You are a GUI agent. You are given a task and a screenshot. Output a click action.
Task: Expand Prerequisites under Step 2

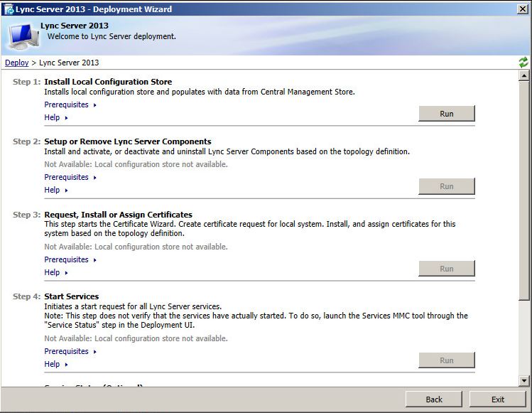70,177
